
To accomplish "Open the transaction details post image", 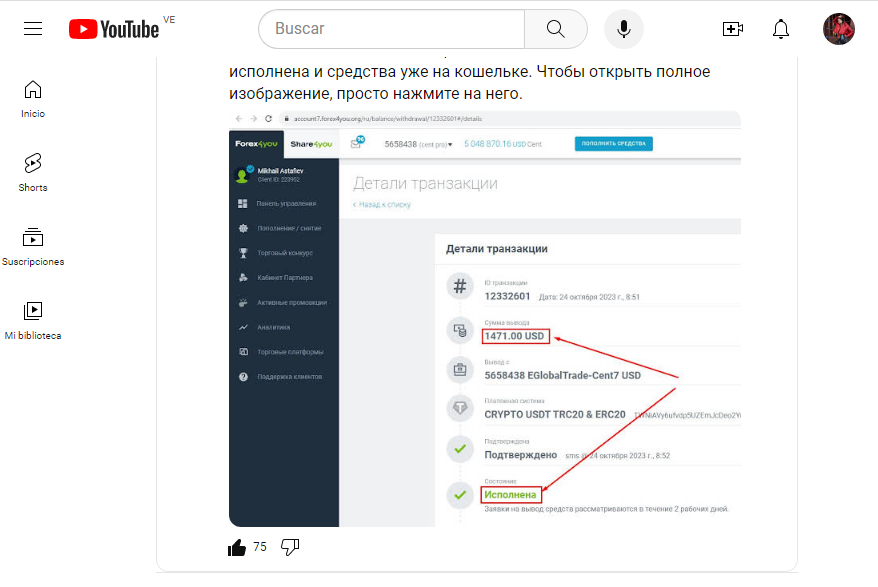I will tap(485, 319).
